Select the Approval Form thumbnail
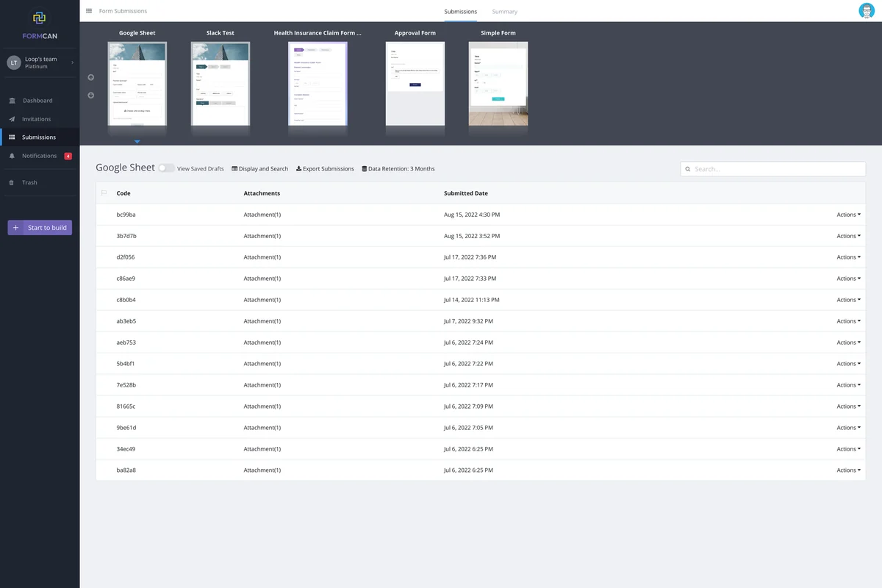 [x=415, y=83]
